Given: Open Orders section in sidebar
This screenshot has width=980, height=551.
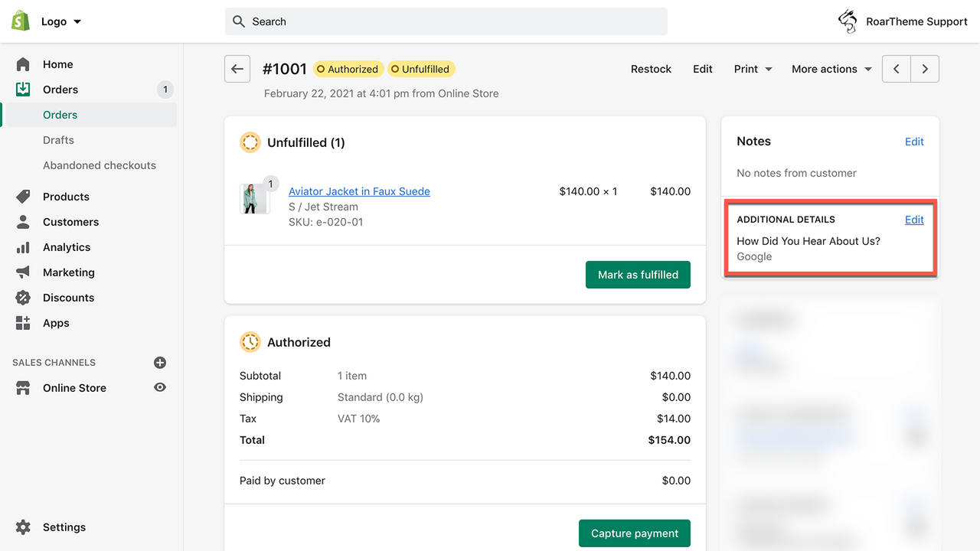Looking at the screenshot, I should pos(60,90).
